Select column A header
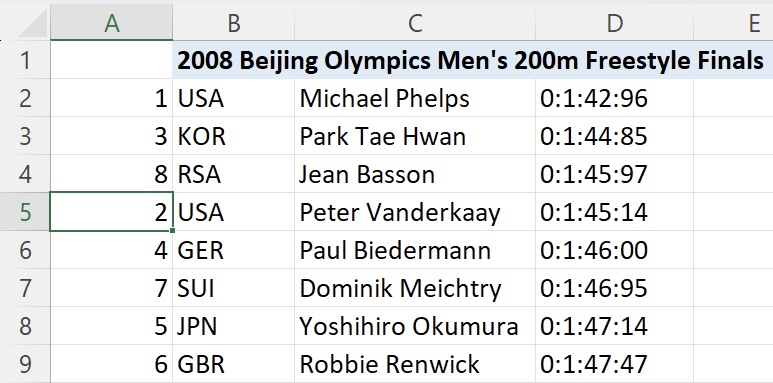773x383 pixels. point(111,23)
